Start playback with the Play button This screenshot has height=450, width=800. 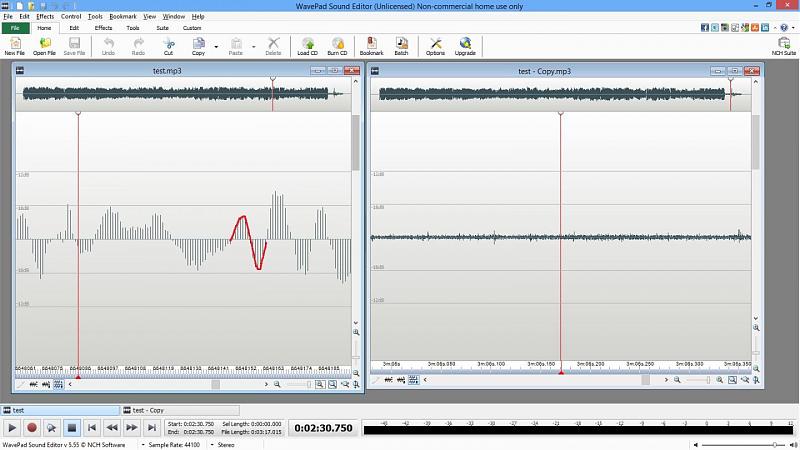click(12, 428)
